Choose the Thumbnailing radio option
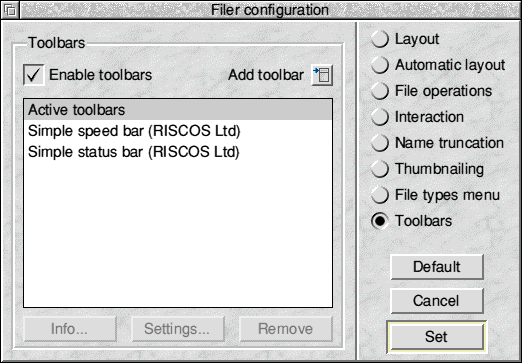 (380, 169)
